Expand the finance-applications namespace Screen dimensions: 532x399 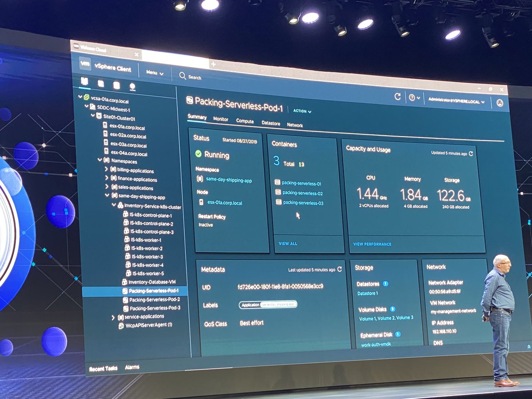(106, 177)
